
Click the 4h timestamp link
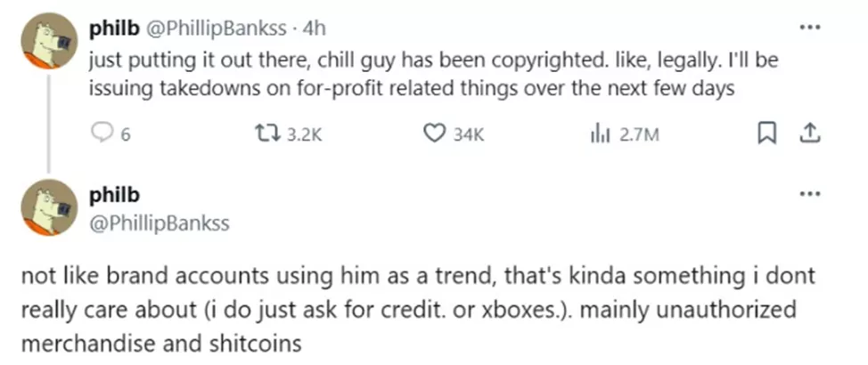point(315,28)
